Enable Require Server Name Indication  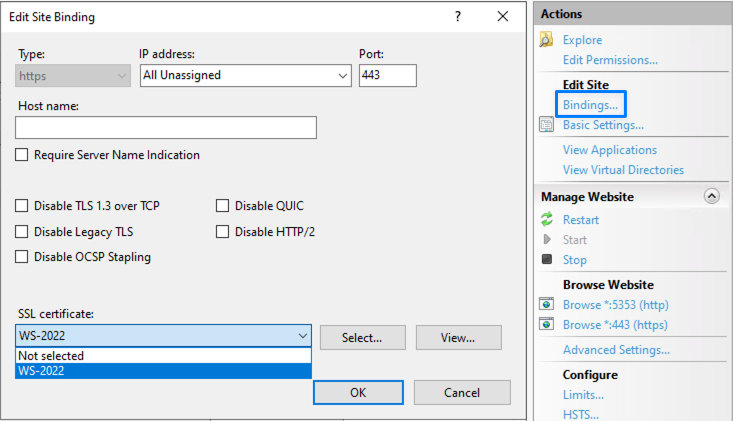tap(22, 155)
